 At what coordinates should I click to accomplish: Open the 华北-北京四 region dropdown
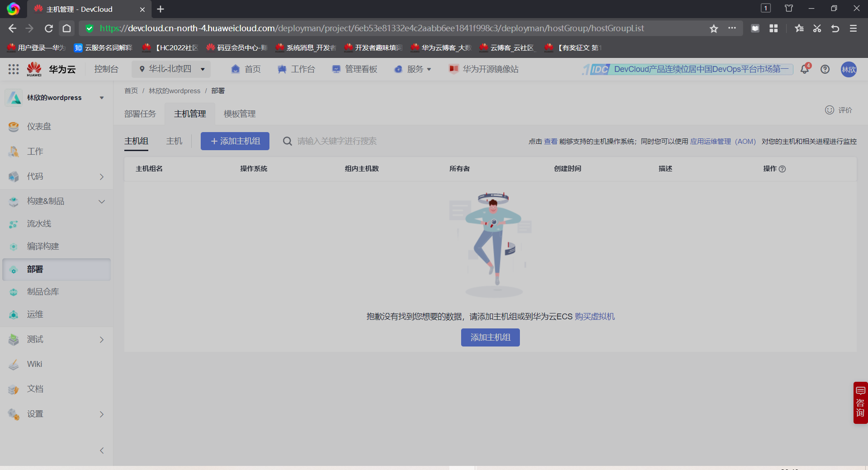pyautogui.click(x=171, y=69)
